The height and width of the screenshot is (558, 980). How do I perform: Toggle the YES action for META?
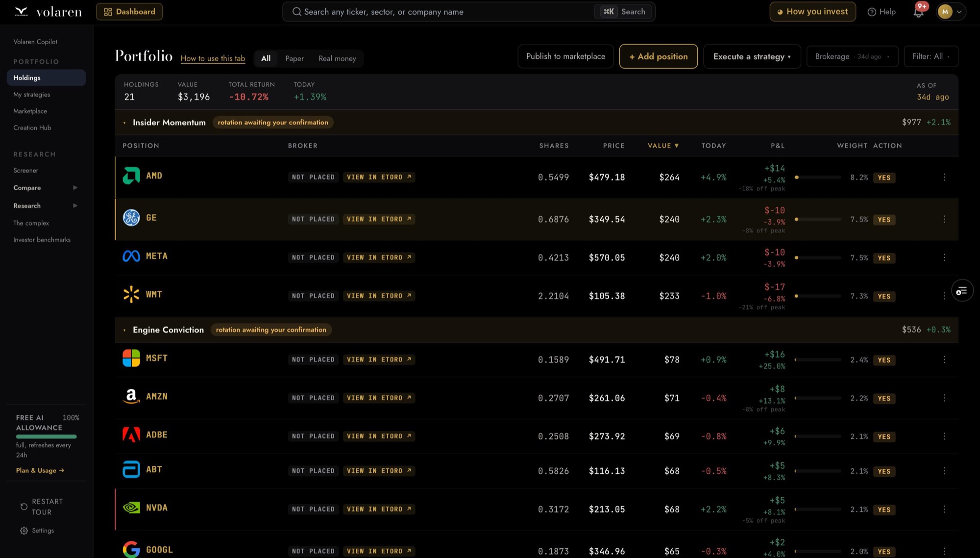coord(884,258)
